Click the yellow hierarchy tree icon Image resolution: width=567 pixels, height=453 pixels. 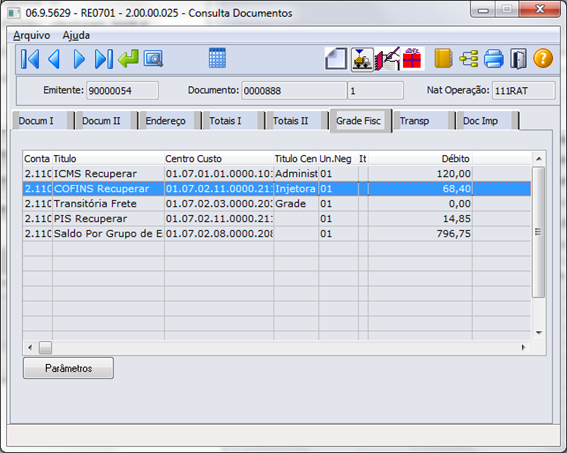pyautogui.click(x=469, y=59)
